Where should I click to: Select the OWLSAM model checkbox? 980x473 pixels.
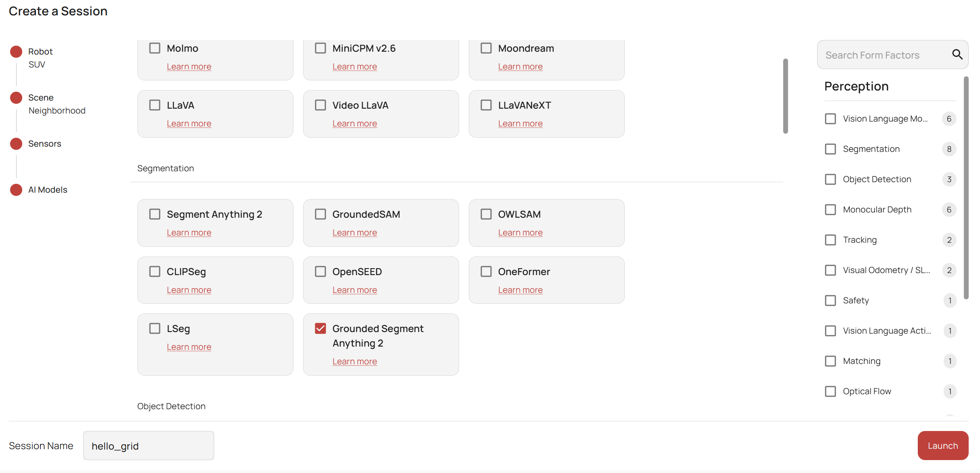tap(486, 214)
